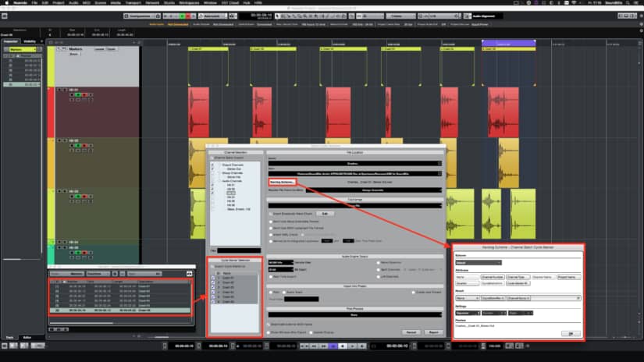The image size is (644, 362).
Task: Toggle the Split Channels checkbox
Action: [379, 270]
